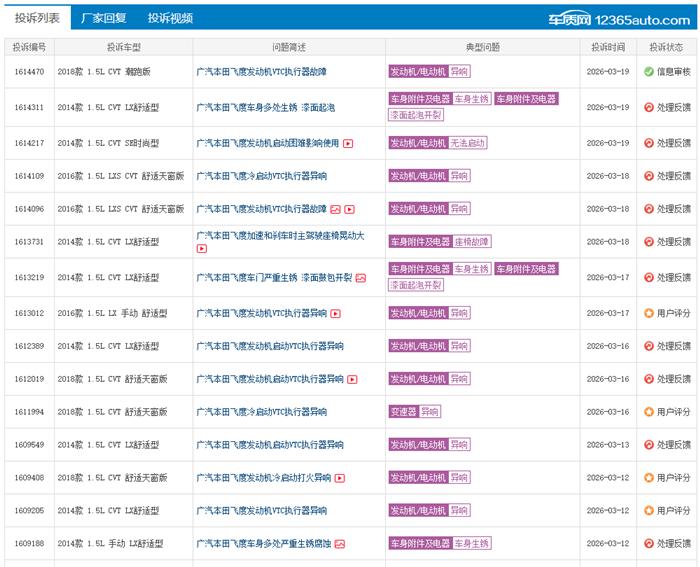This screenshot has height=567, width=700.
Task: Open complaint titled 广汽本田飞度发动机冷启动打火异响
Action: pos(263,478)
